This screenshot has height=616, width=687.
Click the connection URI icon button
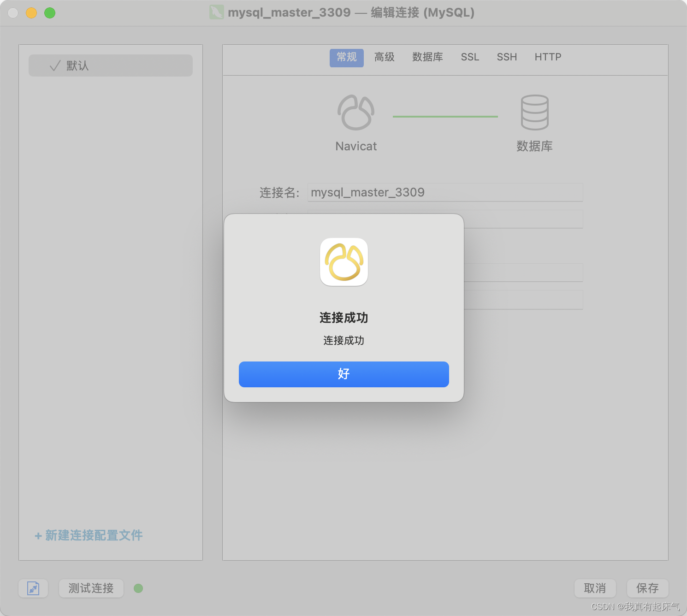(x=33, y=588)
